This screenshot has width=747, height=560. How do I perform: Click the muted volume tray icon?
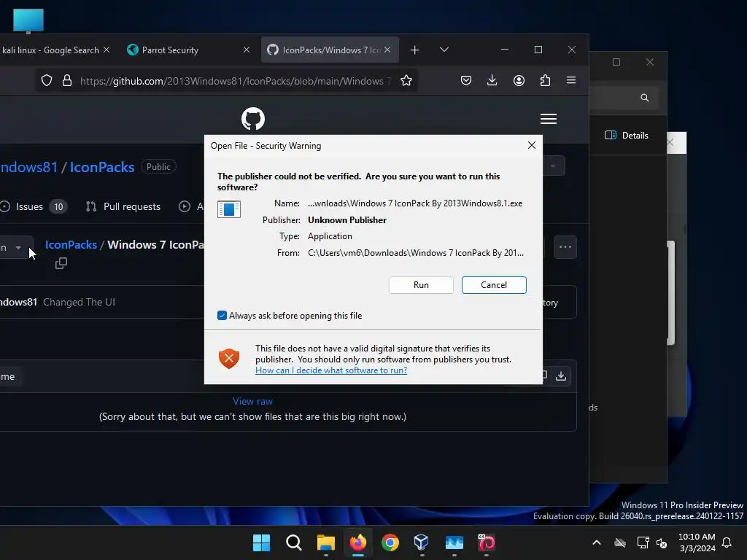662,542
